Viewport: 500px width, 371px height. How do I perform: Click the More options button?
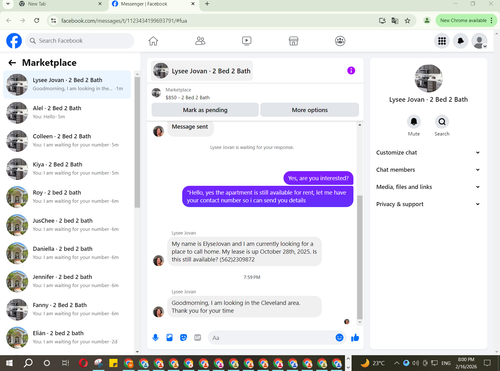tap(310, 110)
